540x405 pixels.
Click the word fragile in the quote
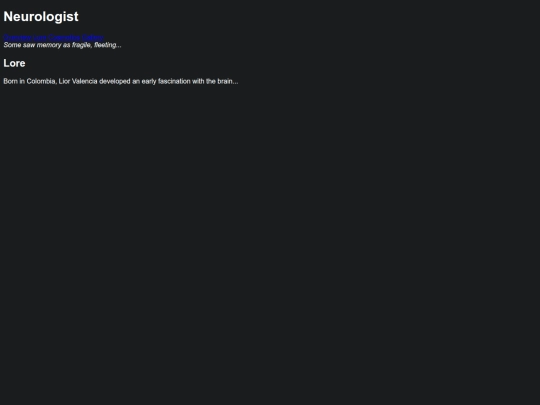tap(82, 45)
